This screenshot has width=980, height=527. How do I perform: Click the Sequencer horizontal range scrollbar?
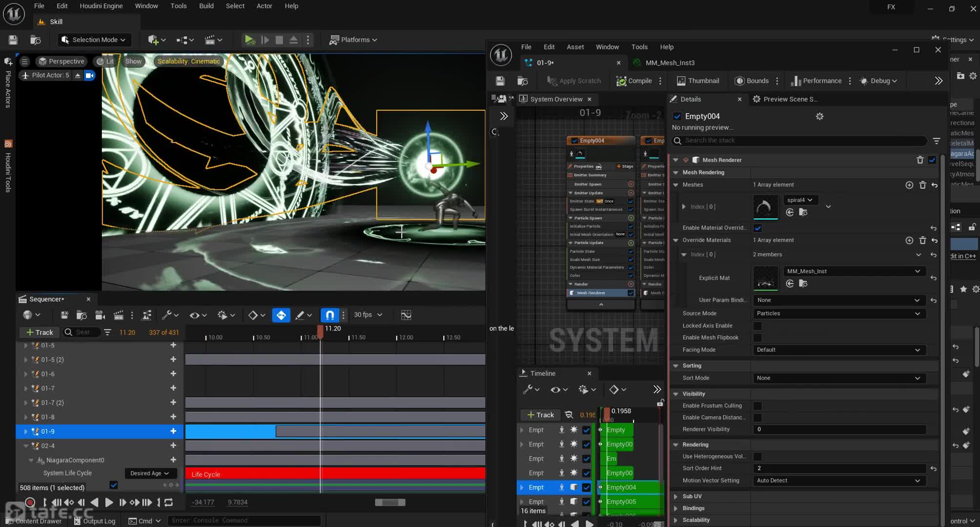pos(390,502)
